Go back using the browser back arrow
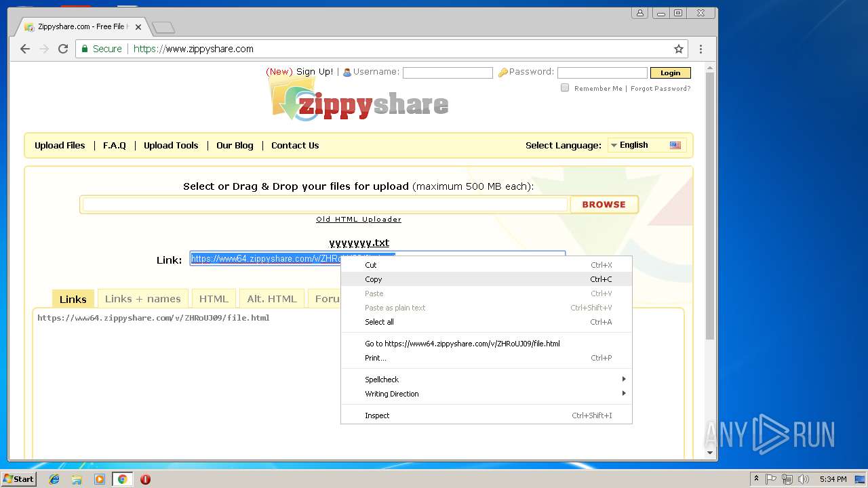The height and width of the screenshot is (488, 868). click(x=25, y=49)
